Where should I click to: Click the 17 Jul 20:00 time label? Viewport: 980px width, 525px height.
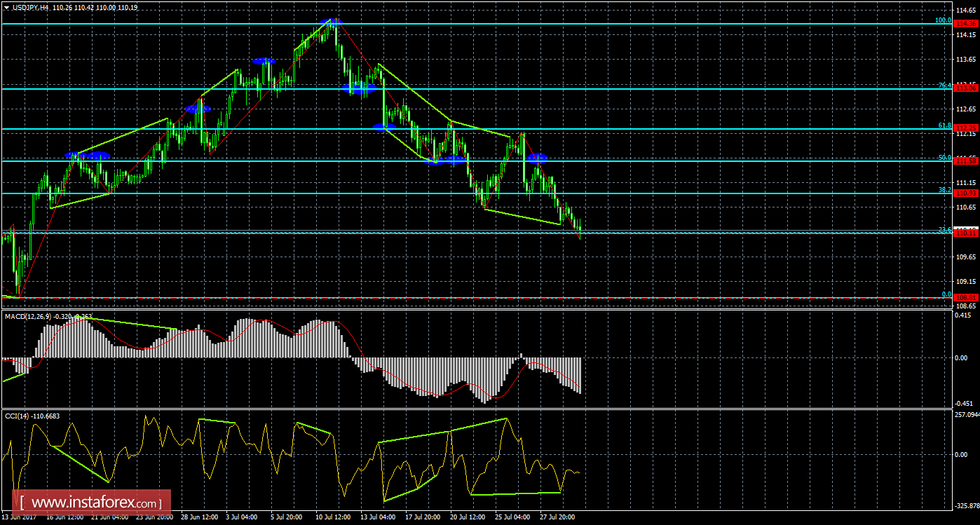423,517
